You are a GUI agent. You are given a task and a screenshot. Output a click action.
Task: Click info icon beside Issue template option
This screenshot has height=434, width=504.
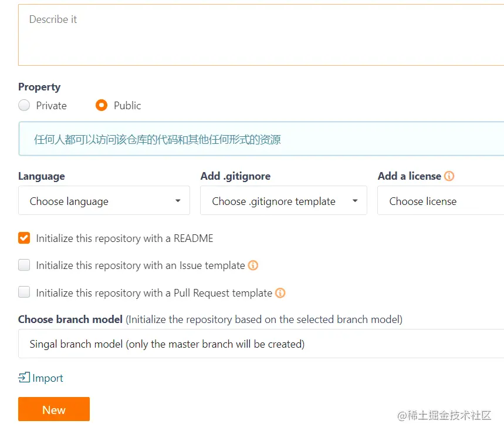(253, 265)
